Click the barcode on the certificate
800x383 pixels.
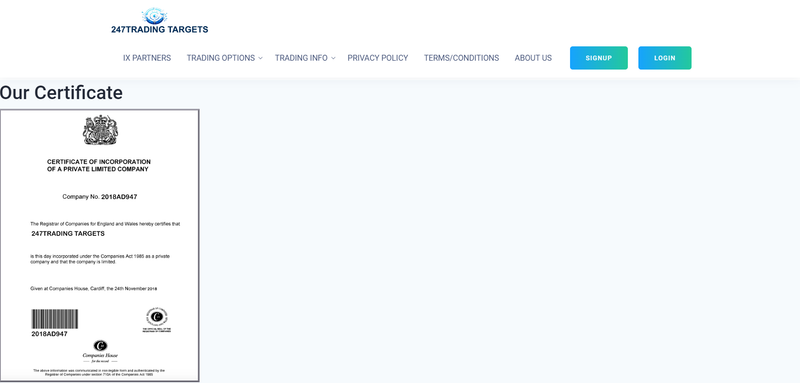[x=55, y=319]
